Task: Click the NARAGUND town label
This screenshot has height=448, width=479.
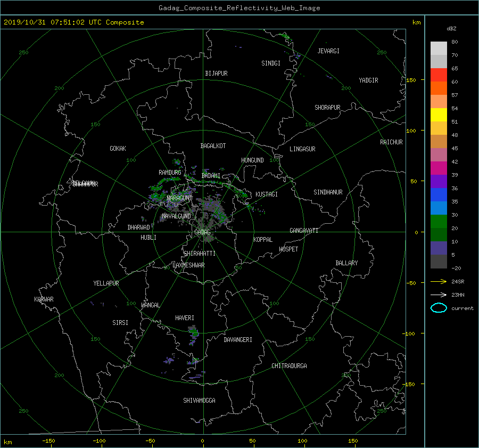Action: pyautogui.click(x=180, y=198)
